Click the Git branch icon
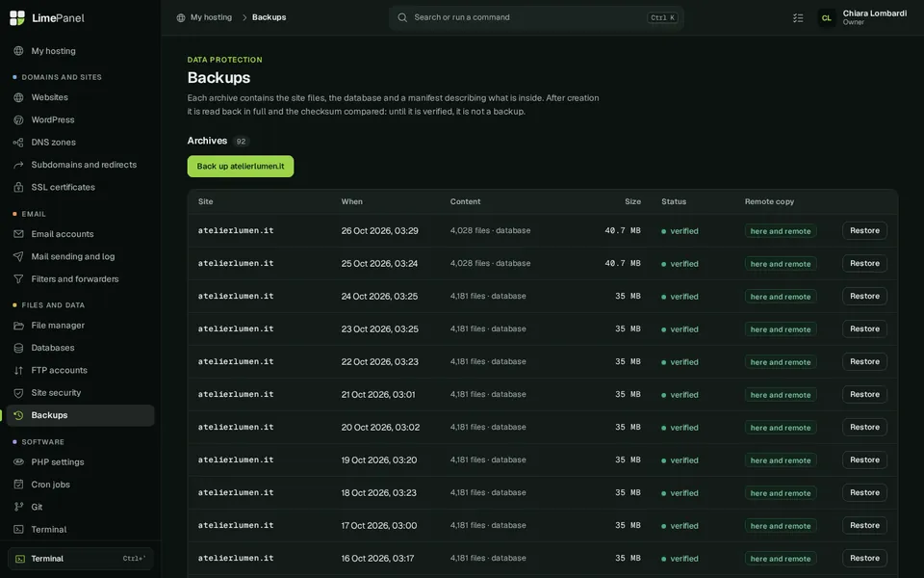The image size is (924, 578). pos(19,507)
